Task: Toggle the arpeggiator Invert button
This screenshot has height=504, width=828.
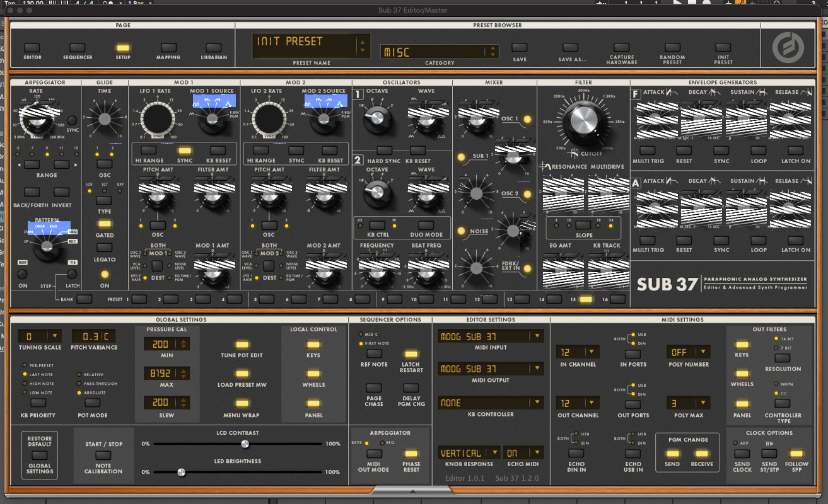Action: tap(61, 192)
